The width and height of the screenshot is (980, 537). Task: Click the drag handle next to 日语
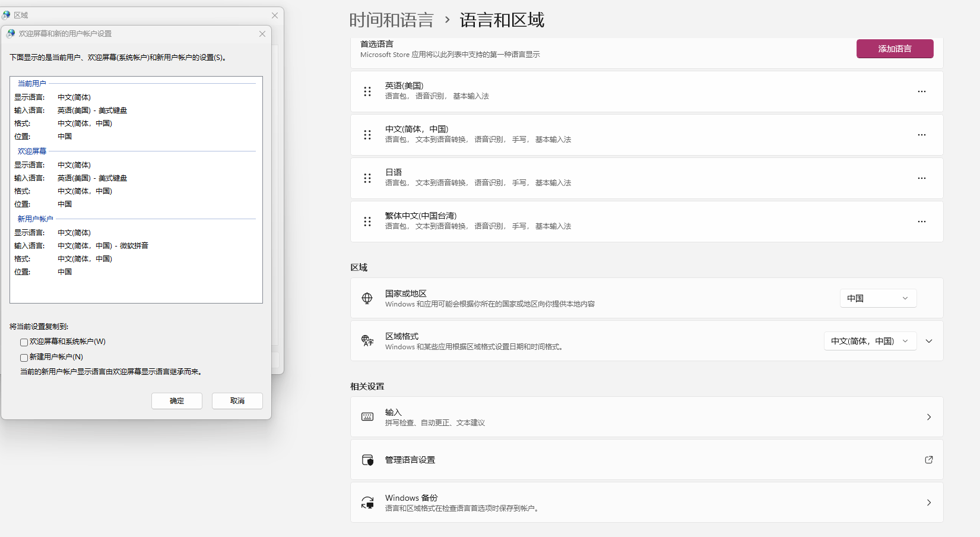tap(367, 178)
